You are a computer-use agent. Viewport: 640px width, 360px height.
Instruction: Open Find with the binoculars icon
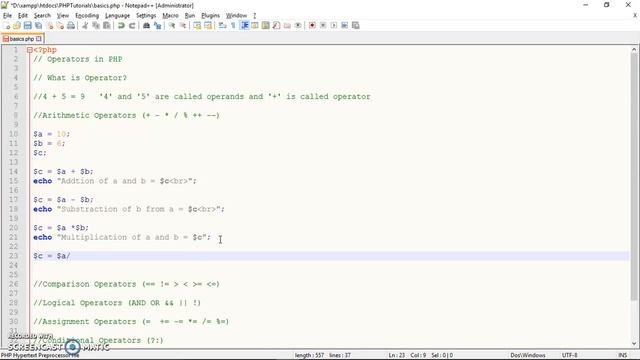(146, 25)
